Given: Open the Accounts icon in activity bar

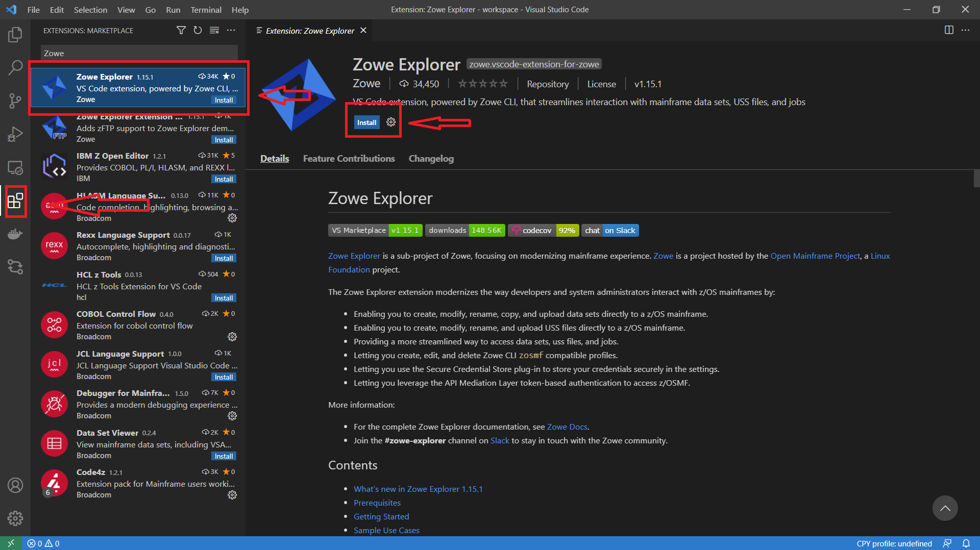Looking at the screenshot, I should click(x=15, y=485).
